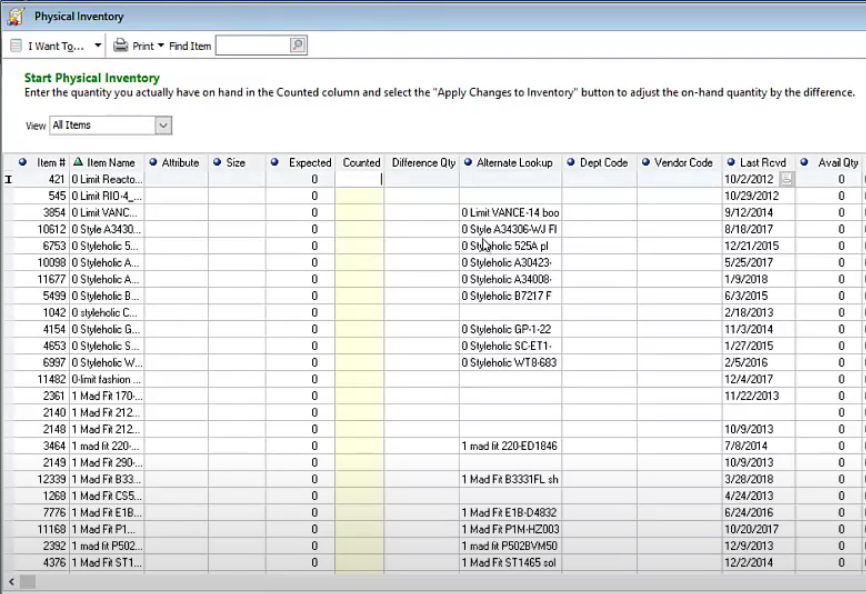Image resolution: width=866 pixels, height=594 pixels.
Task: Click the Attribute column header
Action: coord(180,163)
